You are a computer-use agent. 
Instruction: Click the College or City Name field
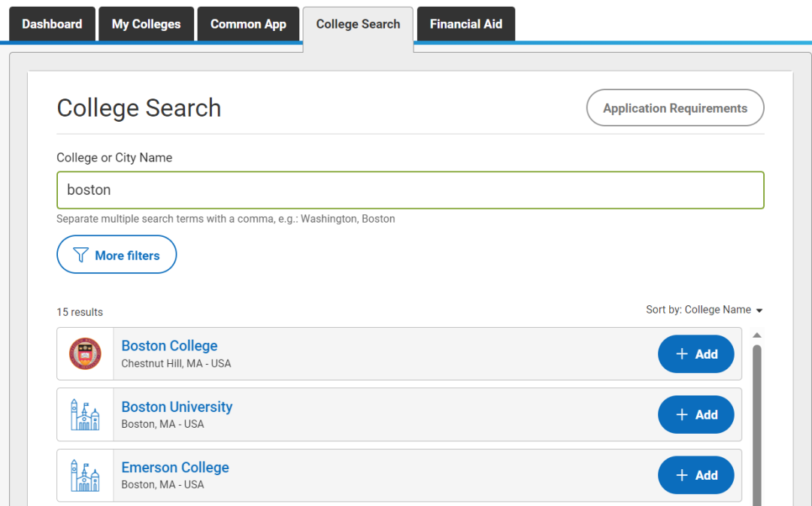tap(410, 190)
